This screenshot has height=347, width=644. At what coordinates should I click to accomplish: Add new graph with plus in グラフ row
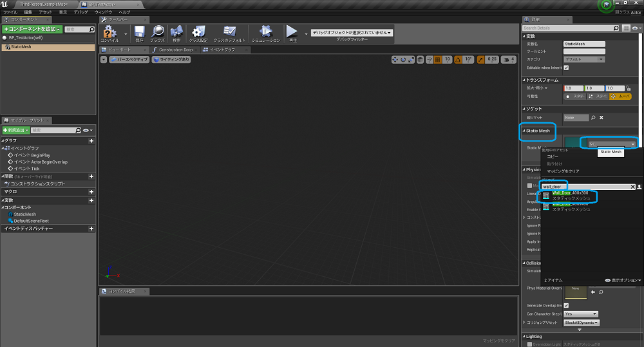91,141
